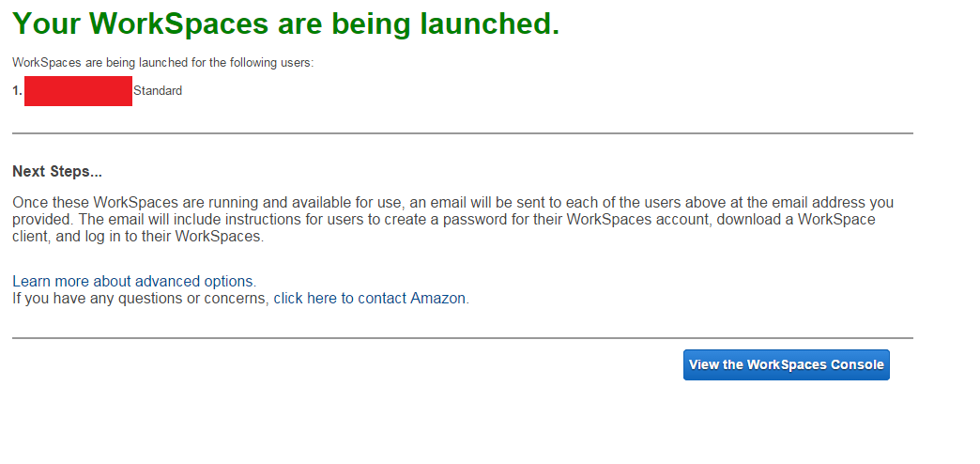Click the word WorkSpaces in green heading
This screenshot has height=464, width=980.
(x=178, y=23)
